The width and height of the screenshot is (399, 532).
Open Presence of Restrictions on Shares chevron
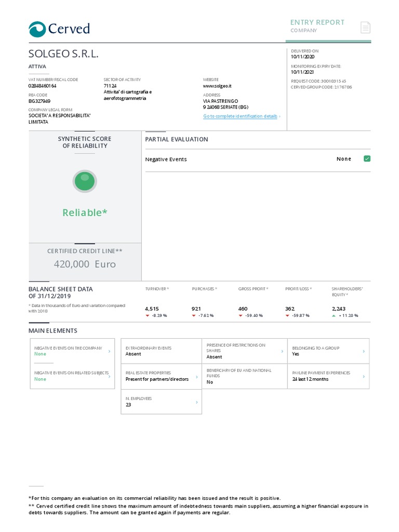click(283, 351)
